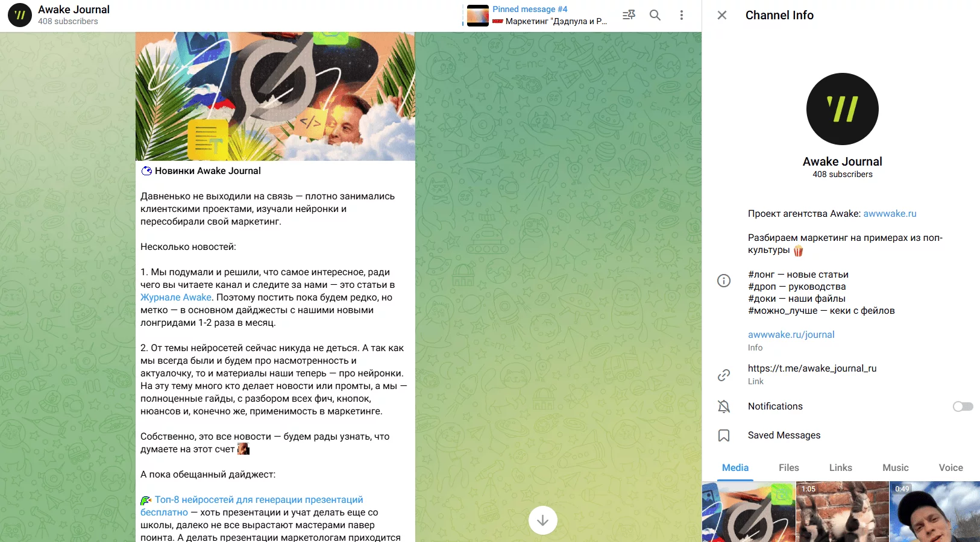980x542 pixels.
Task: Follow the Журнале Awake link in post
Action: 176,297
